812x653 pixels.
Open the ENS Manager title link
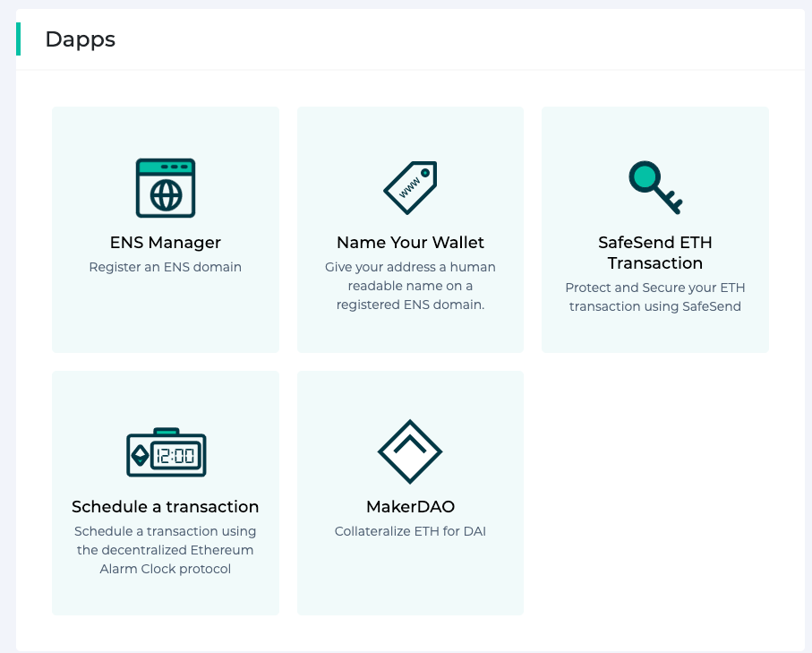click(166, 243)
